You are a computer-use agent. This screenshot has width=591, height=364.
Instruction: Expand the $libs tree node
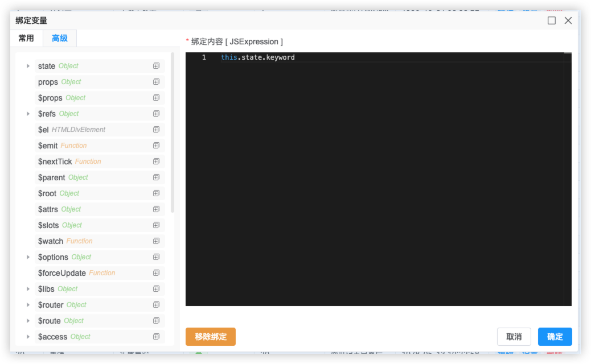(28, 289)
